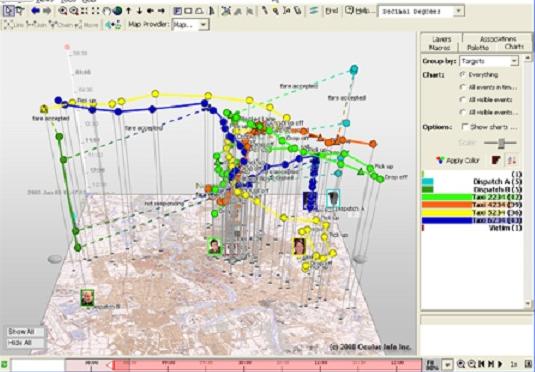Click the blue back navigation arrow
Image resolution: width=535 pixels, height=372 pixels.
coord(35,11)
